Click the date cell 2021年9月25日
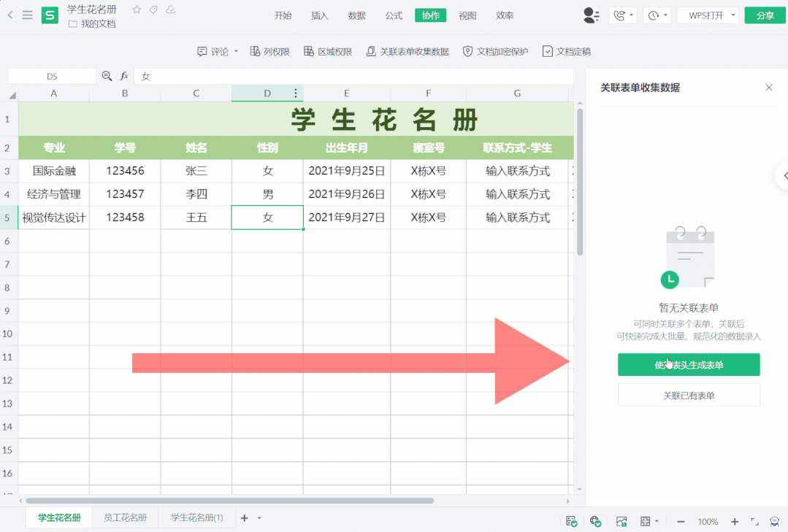 (x=347, y=171)
